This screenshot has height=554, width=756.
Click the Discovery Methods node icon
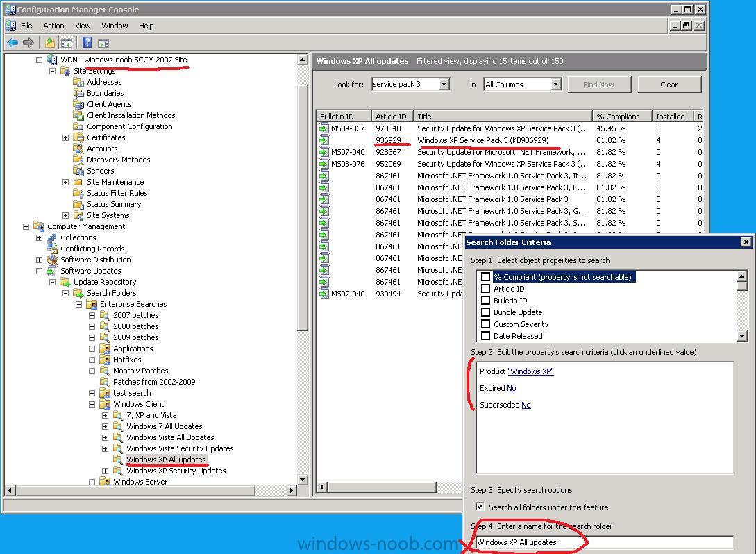pos(78,160)
